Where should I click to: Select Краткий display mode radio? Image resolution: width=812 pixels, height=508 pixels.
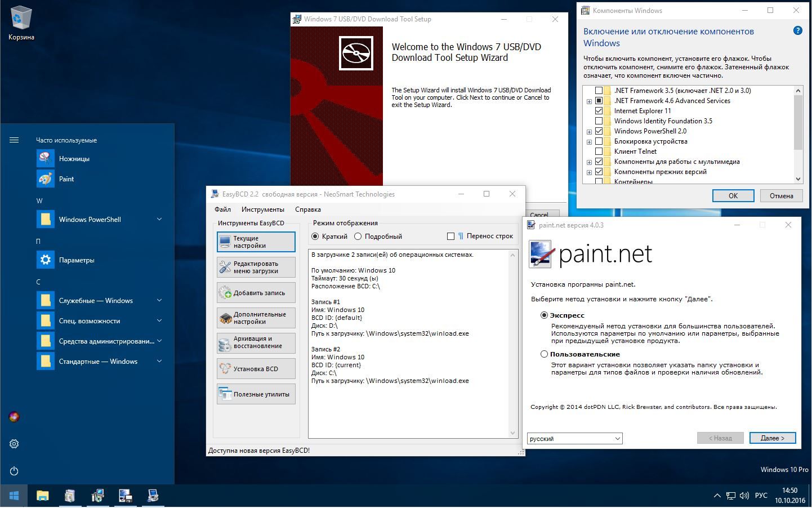coord(315,237)
